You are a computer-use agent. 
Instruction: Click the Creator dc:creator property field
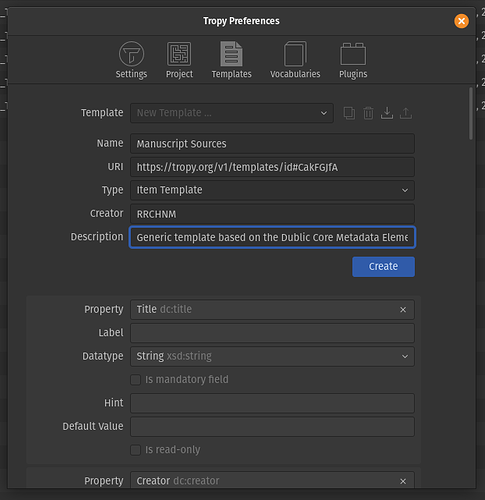(272, 480)
